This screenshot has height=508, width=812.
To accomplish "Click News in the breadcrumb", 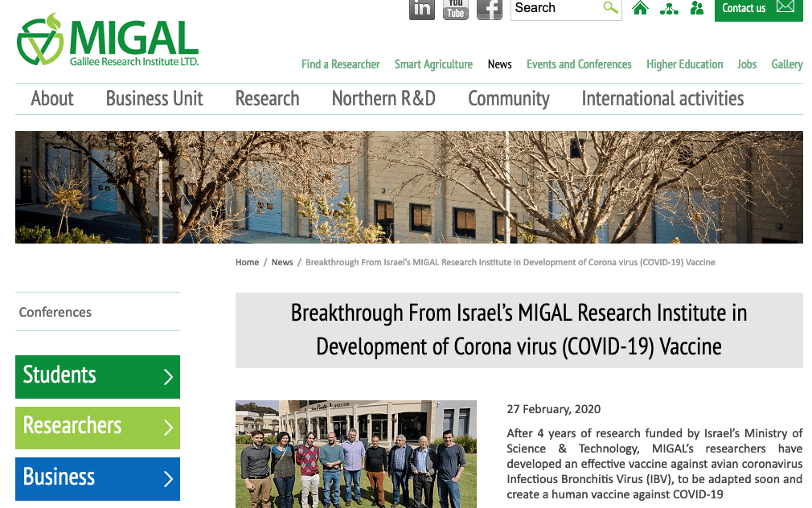I will pyautogui.click(x=282, y=263).
